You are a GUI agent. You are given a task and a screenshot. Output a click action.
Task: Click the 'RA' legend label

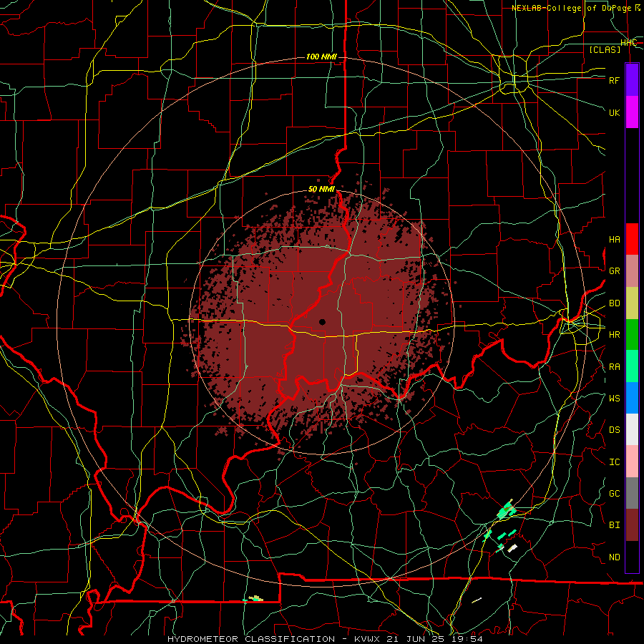point(615,367)
